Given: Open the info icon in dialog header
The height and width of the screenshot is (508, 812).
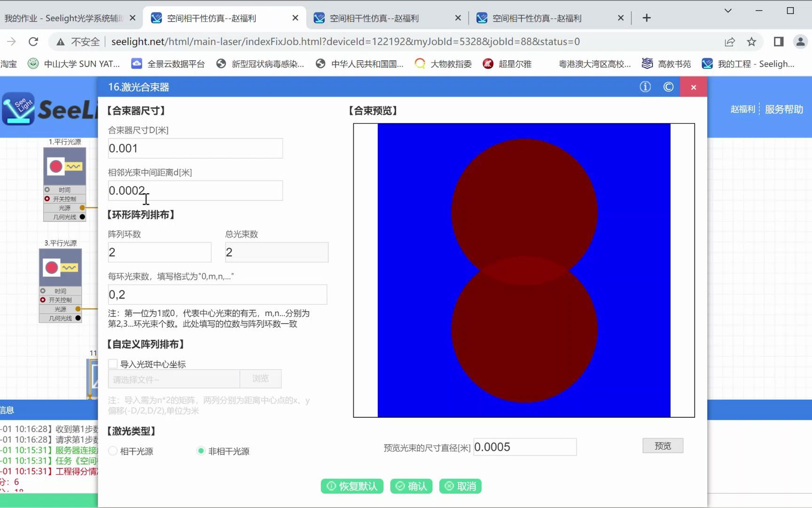Looking at the screenshot, I should tap(645, 87).
